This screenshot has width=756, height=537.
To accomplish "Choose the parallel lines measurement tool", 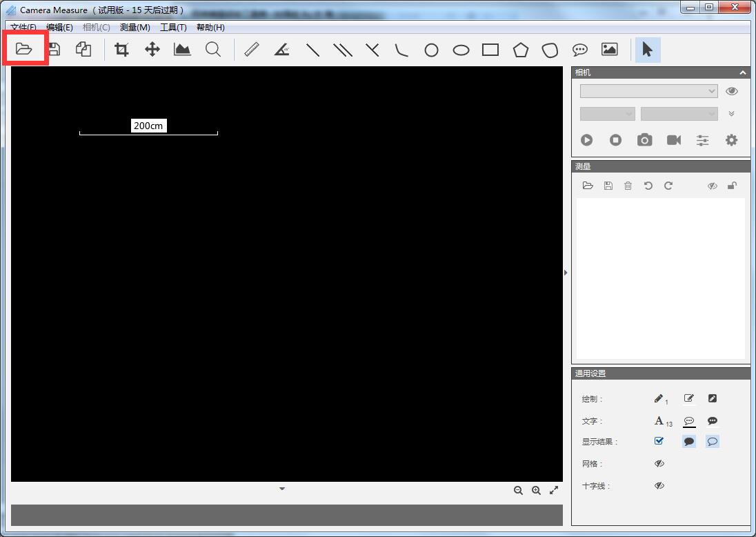I will (x=343, y=50).
